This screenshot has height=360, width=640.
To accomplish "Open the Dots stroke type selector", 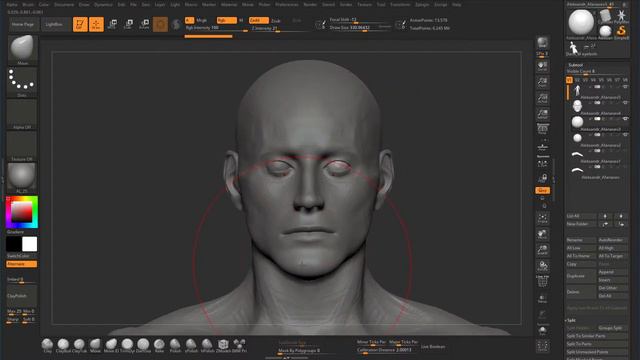I will (x=22, y=82).
